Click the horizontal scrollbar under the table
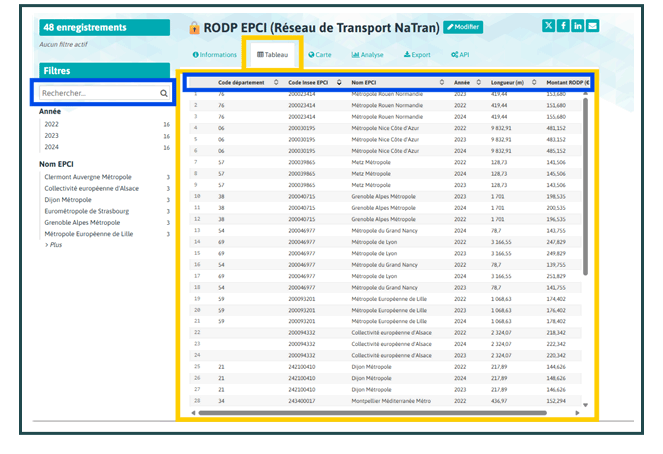This screenshot has width=663, height=454. 380,412
